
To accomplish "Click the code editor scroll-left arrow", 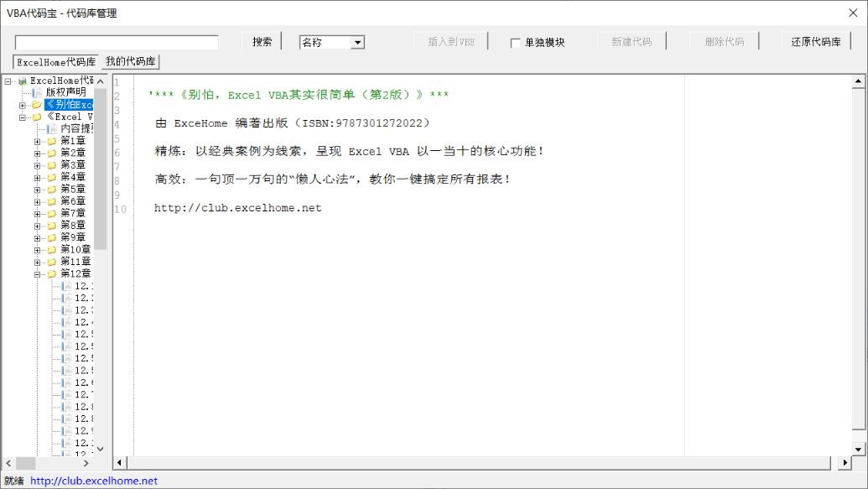I will pyautogui.click(x=120, y=462).
